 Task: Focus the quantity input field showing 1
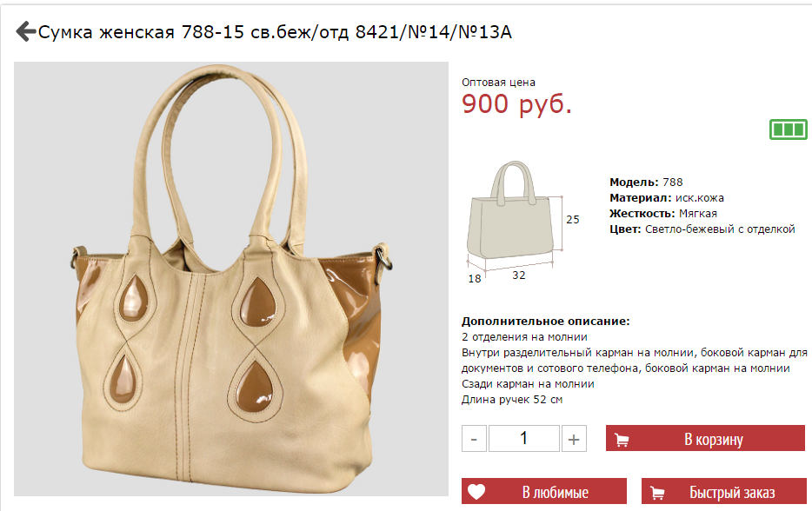pos(523,439)
